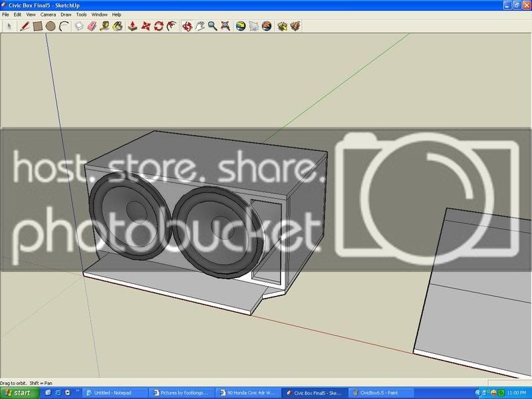
Task: Pick the Line pencil tool
Action: [x=25, y=26]
